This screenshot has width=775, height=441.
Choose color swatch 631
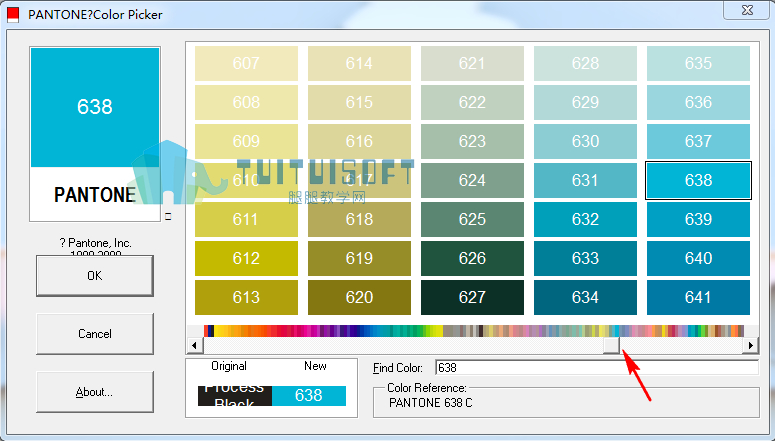click(x=585, y=180)
